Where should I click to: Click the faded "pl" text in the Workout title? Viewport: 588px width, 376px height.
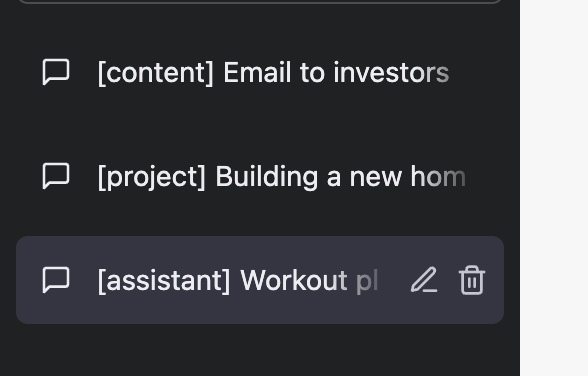coord(367,281)
